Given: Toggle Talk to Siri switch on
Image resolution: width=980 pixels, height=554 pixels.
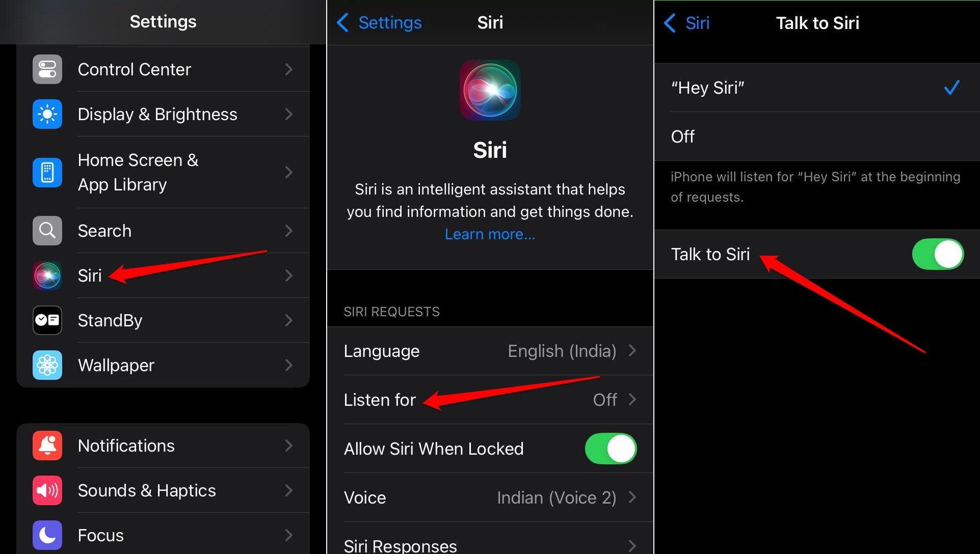Looking at the screenshot, I should pyautogui.click(x=940, y=254).
